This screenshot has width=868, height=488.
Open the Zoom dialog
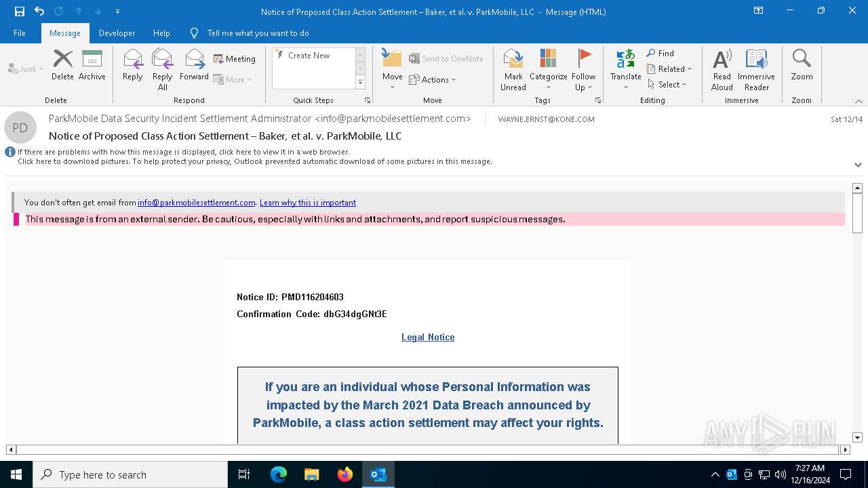pyautogui.click(x=802, y=65)
